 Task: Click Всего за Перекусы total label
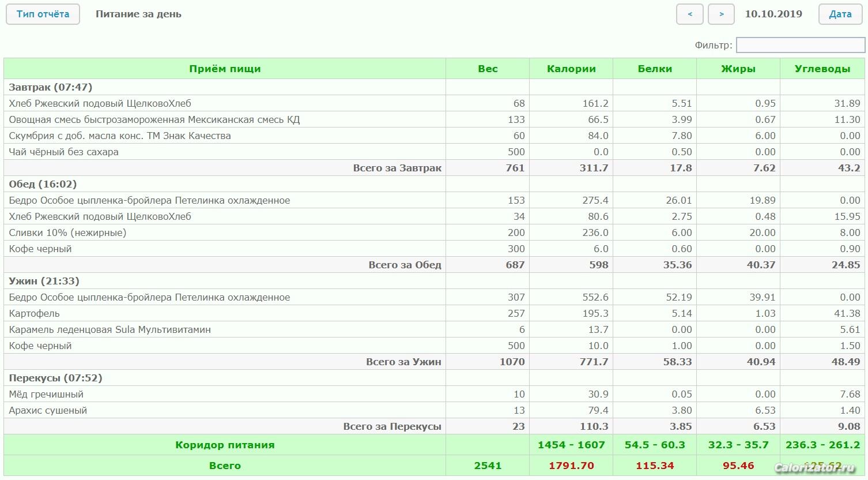[x=392, y=426]
